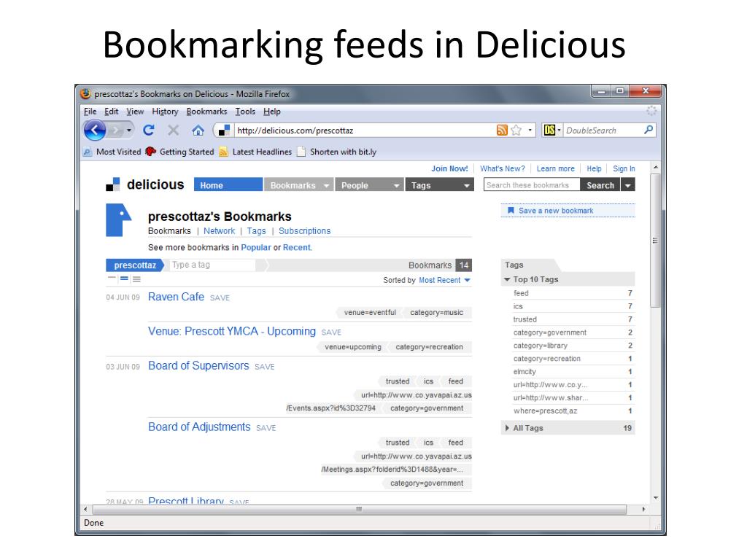The height and width of the screenshot is (560, 747).
Task: Open Most Visited bookmarks toolbar item
Action: pos(112,152)
